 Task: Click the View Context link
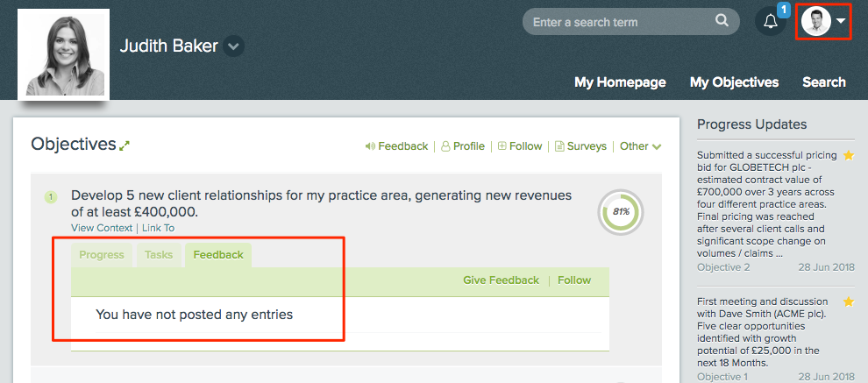point(102,228)
